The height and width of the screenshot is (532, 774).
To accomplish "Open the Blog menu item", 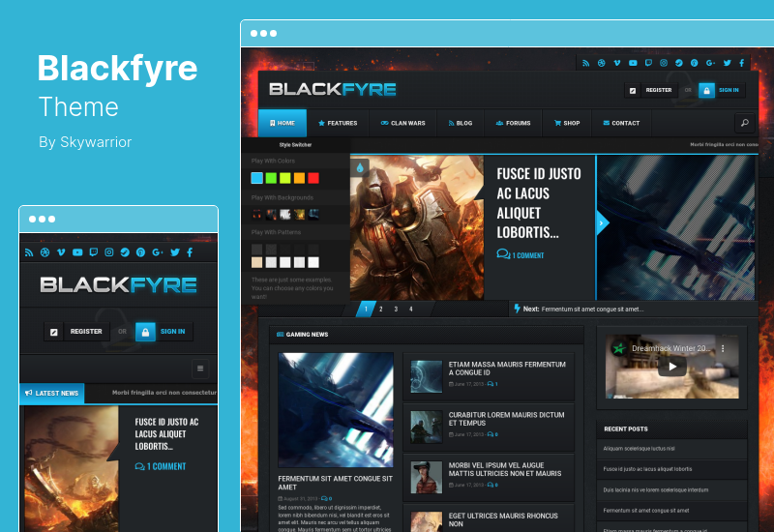I will tap(461, 123).
